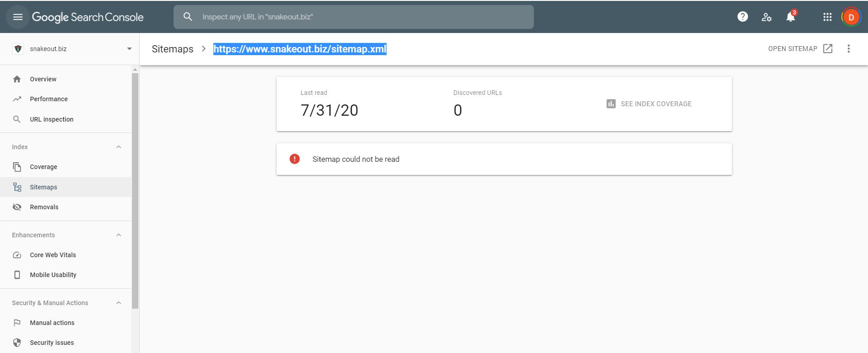Click the Security issues shield icon
This screenshot has height=353, width=868.
(x=17, y=343)
